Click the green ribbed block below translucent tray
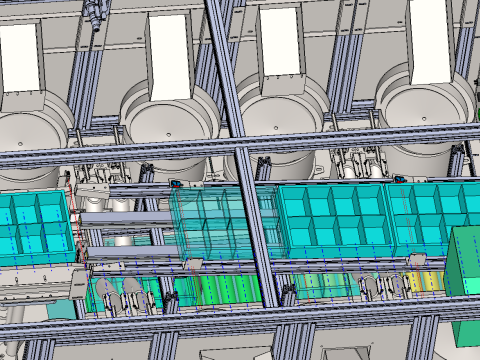This screenshot has height=360, width=480. click(x=230, y=289)
